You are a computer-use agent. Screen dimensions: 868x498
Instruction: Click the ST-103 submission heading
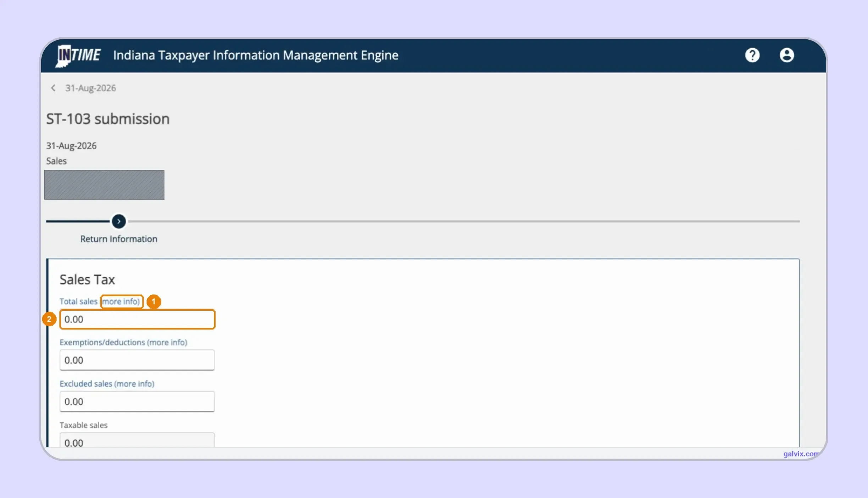point(108,119)
